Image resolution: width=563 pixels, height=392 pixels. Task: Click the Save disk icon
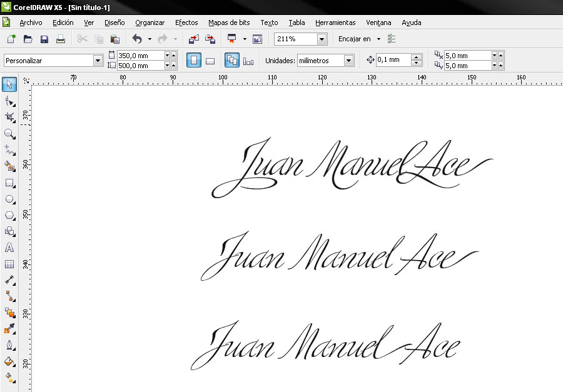[44, 39]
